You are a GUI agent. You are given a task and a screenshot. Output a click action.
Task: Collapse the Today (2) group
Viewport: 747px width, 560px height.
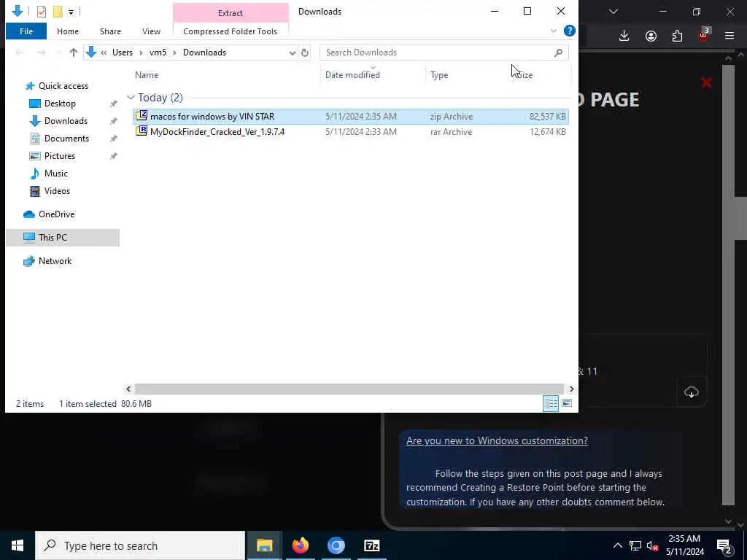[131, 98]
